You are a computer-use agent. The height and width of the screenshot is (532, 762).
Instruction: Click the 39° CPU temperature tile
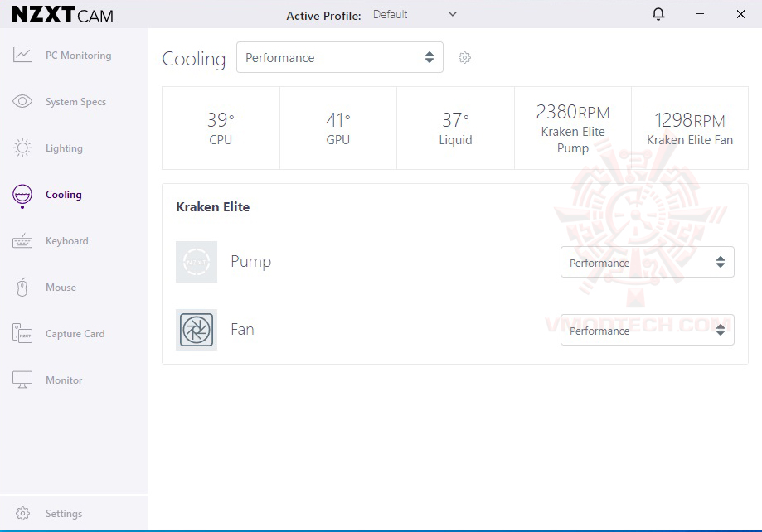[221, 128]
